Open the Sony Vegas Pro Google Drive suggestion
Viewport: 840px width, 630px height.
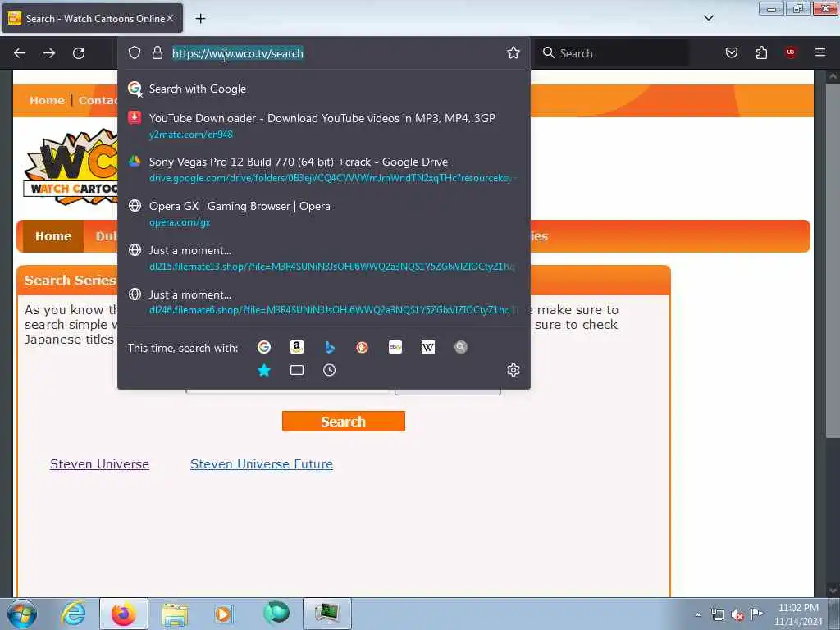pyautogui.click(x=323, y=169)
